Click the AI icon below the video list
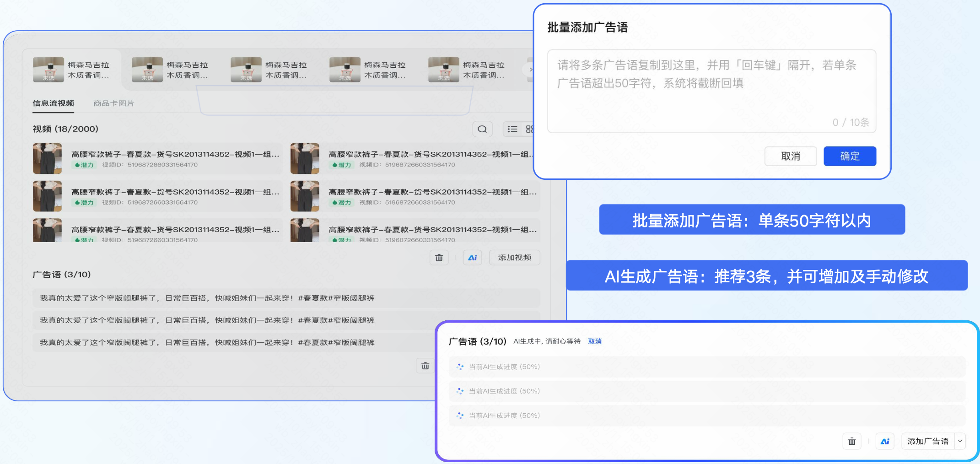Viewport: 980px width, 464px height. click(x=472, y=257)
